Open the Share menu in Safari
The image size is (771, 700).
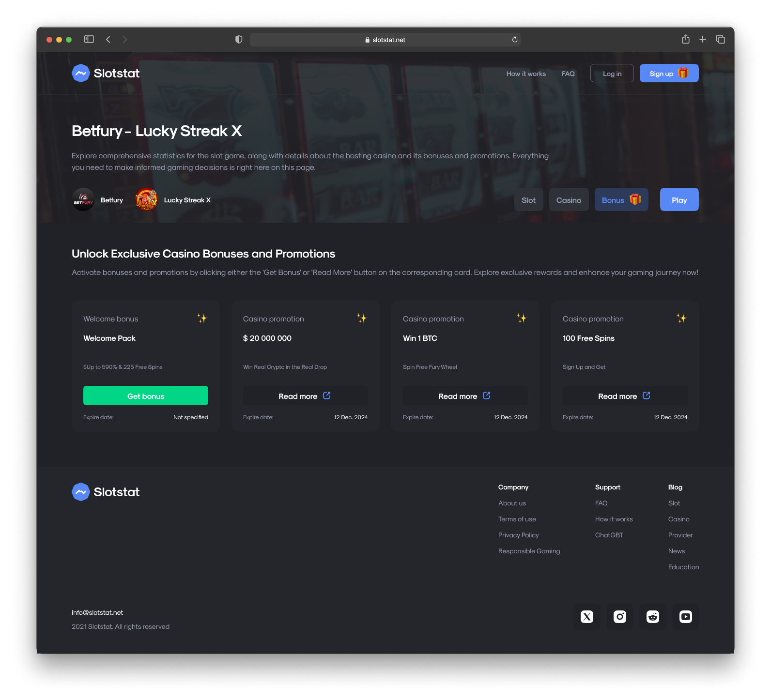point(686,39)
